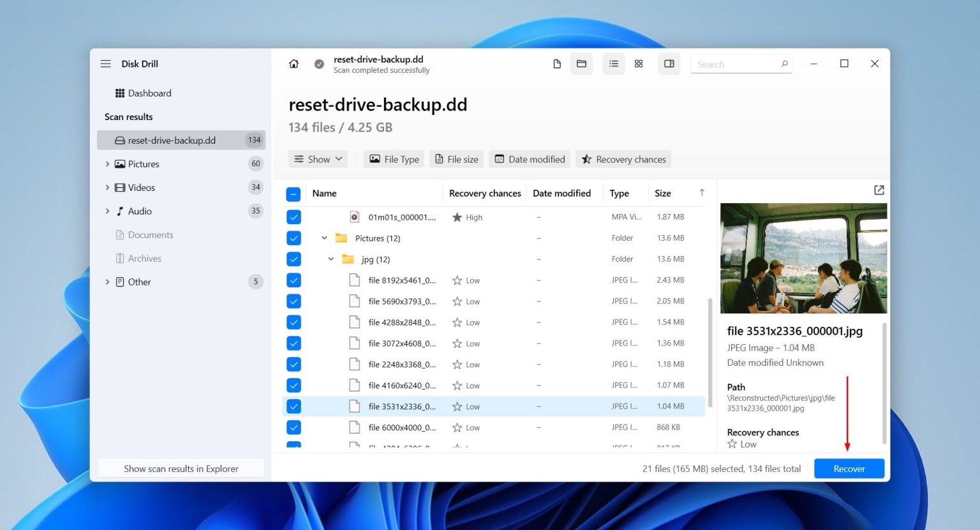Click the star icon for 01m01s_000001 file

(x=457, y=217)
